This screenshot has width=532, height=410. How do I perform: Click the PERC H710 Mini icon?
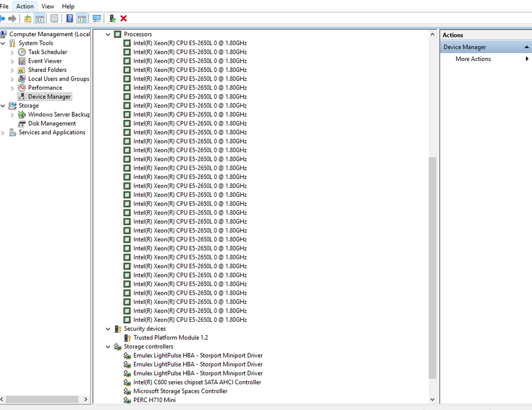coord(127,400)
